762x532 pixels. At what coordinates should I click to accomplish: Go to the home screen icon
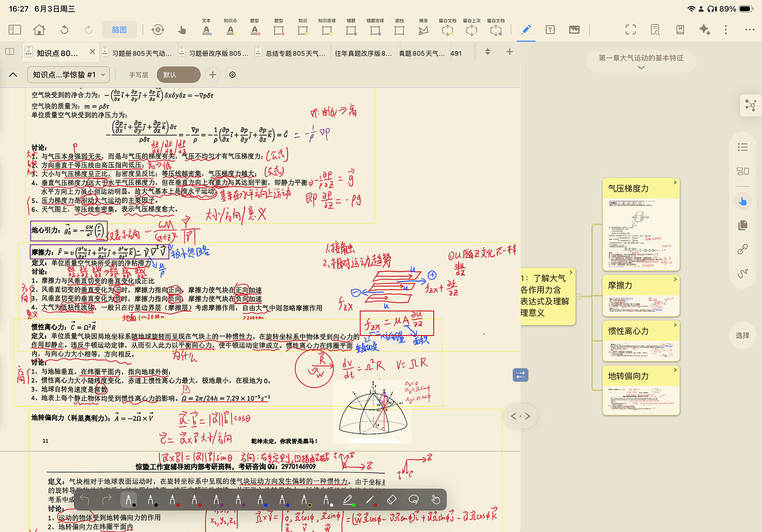click(x=39, y=30)
